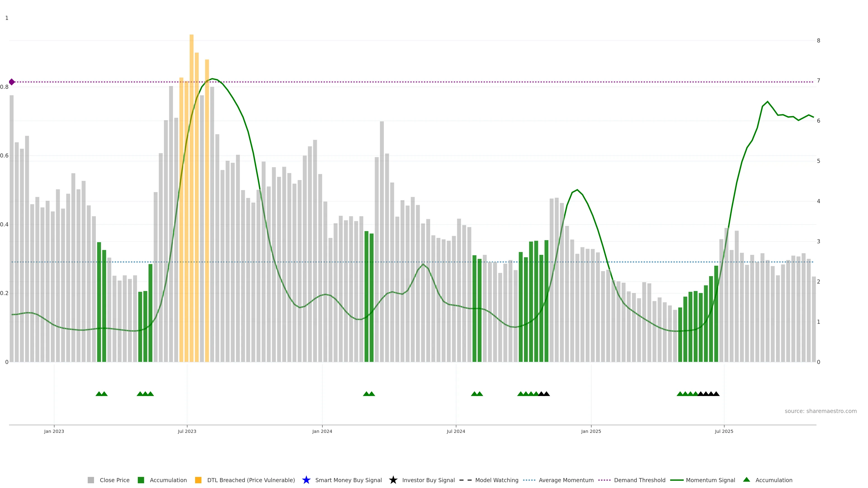
Task: Click the green Accumulation triangle legend icon
Action: tap(746, 480)
